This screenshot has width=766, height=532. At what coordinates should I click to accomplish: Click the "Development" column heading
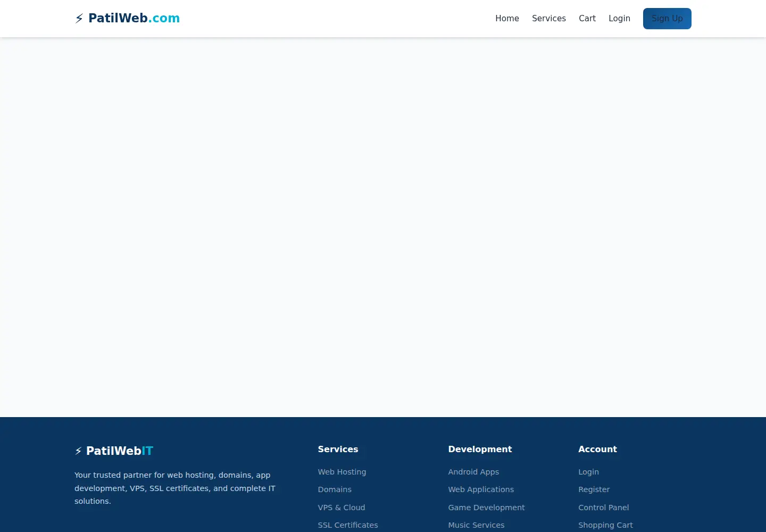click(x=480, y=450)
